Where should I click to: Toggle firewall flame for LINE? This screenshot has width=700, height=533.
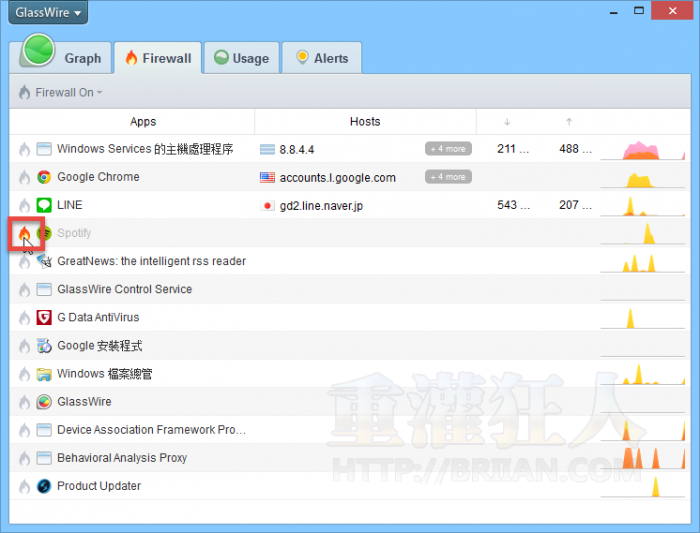(x=24, y=205)
